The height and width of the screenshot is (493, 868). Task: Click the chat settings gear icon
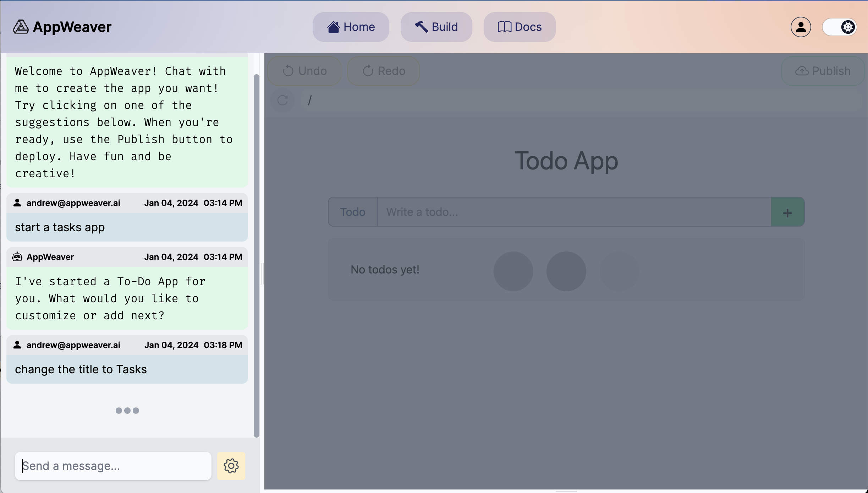click(231, 466)
